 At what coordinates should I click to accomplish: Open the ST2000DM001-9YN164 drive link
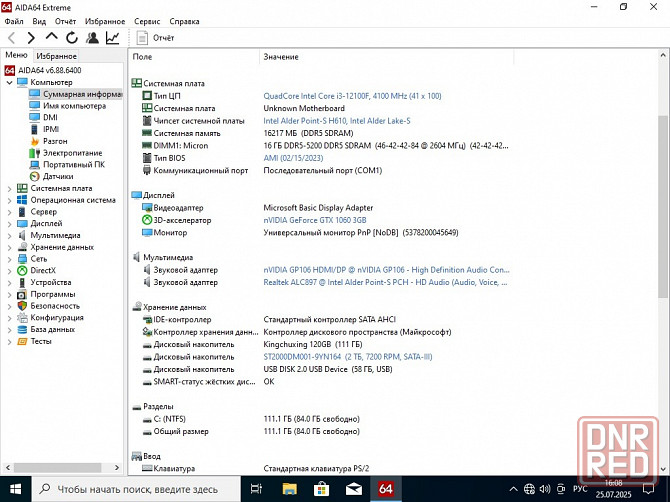pyautogui.click(x=348, y=357)
